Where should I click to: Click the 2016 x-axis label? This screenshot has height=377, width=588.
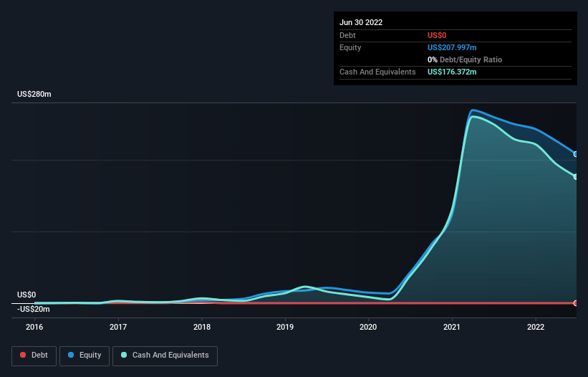34,327
